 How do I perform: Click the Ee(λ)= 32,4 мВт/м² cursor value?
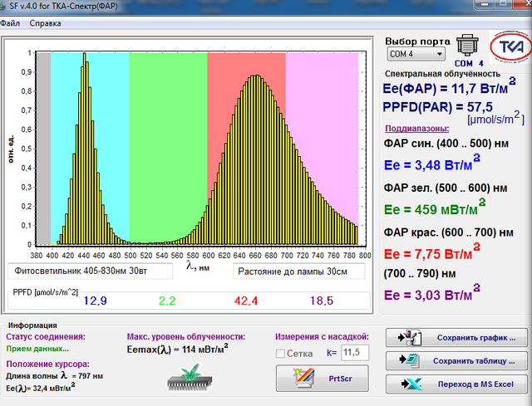point(41,388)
